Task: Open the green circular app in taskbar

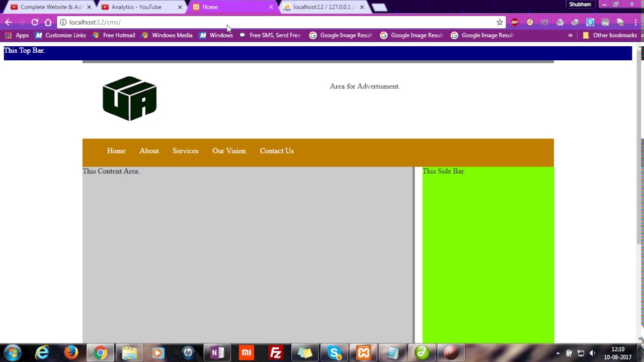Action: (x=422, y=353)
